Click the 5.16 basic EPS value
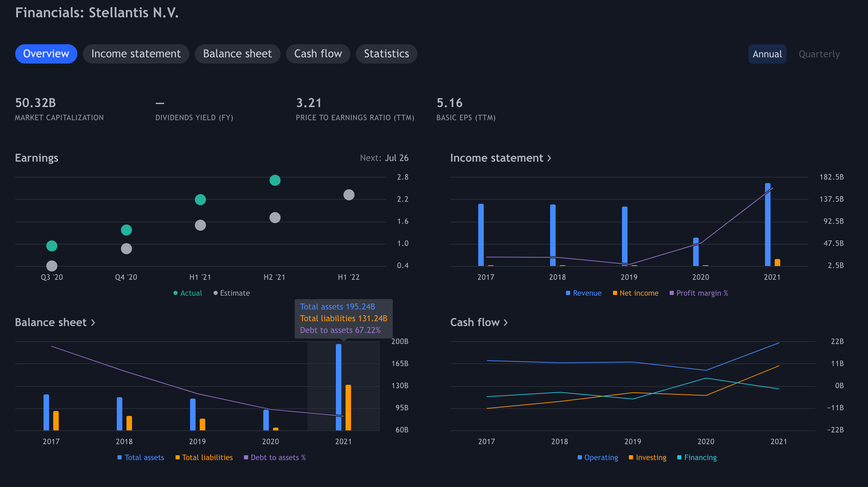868x487 pixels. (x=450, y=103)
